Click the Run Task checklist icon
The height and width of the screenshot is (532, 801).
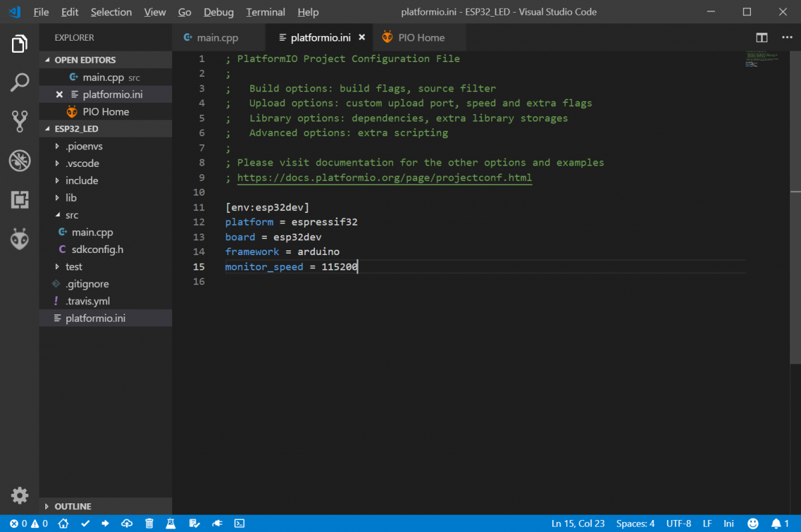pos(194,523)
